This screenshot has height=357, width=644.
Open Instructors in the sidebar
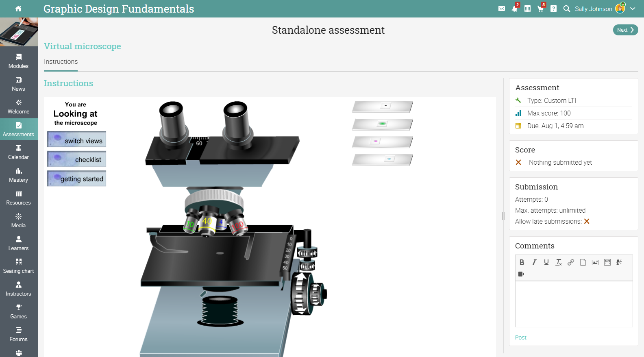19,289
